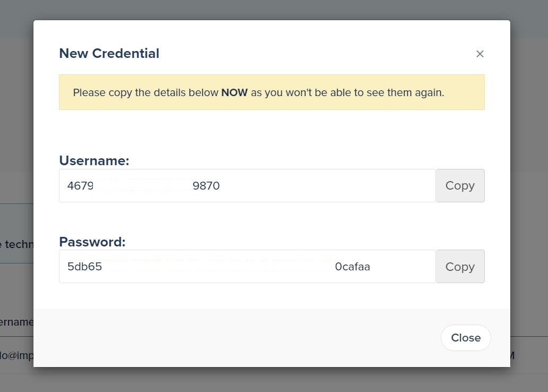Click the word NOW in the warning message
Image resolution: width=548 pixels, height=392 pixels.
pyautogui.click(x=234, y=92)
